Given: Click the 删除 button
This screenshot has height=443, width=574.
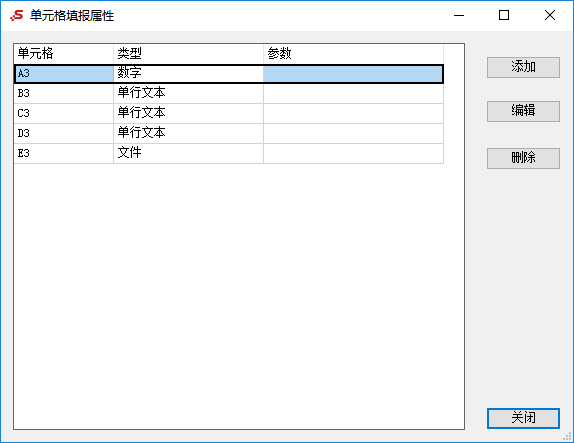Looking at the screenshot, I should point(523,158).
